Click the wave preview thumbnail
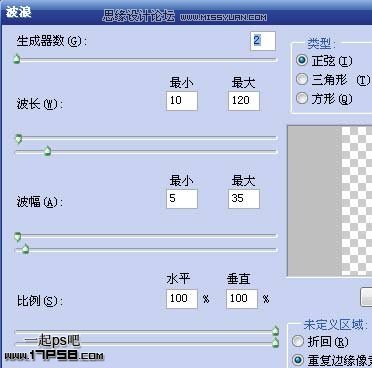The image size is (372, 368). pyautogui.click(x=330, y=201)
